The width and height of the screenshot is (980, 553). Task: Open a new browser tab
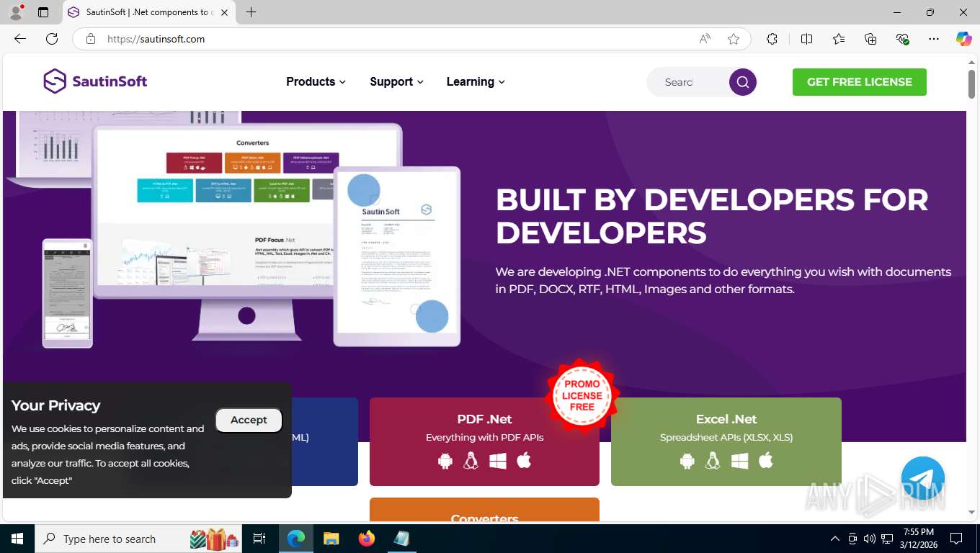pos(251,12)
